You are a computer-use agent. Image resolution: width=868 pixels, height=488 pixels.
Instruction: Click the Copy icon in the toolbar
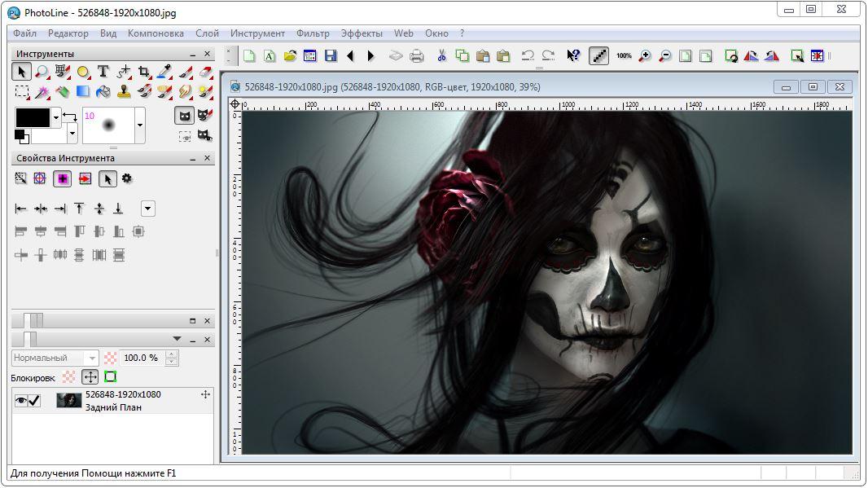click(x=462, y=55)
